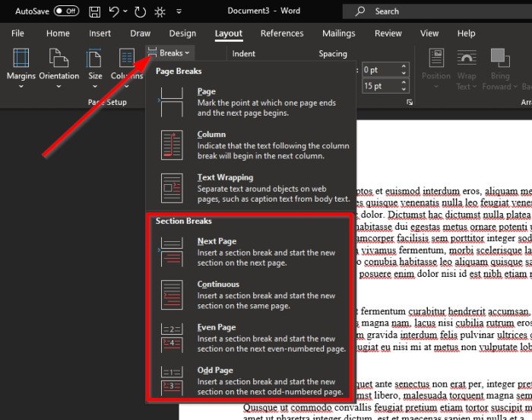Image resolution: width=532 pixels, height=420 pixels.
Task: Click the Save icon in title bar
Action: (94, 11)
